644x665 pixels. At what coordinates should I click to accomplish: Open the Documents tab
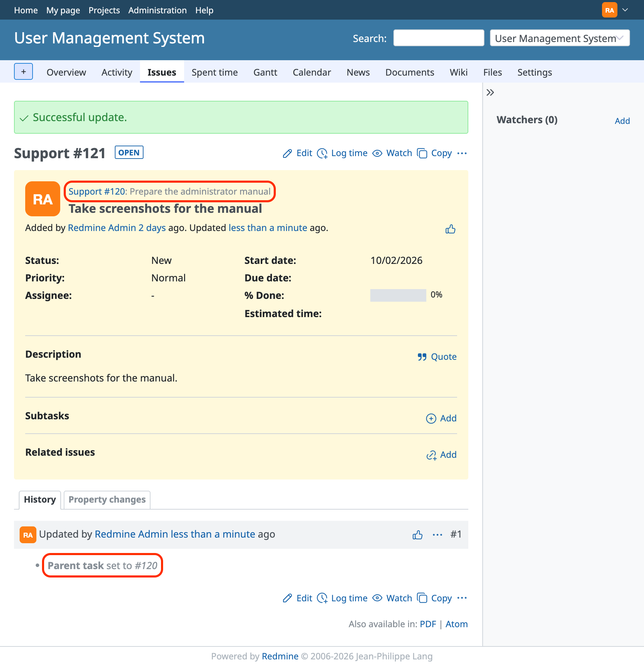(x=410, y=72)
